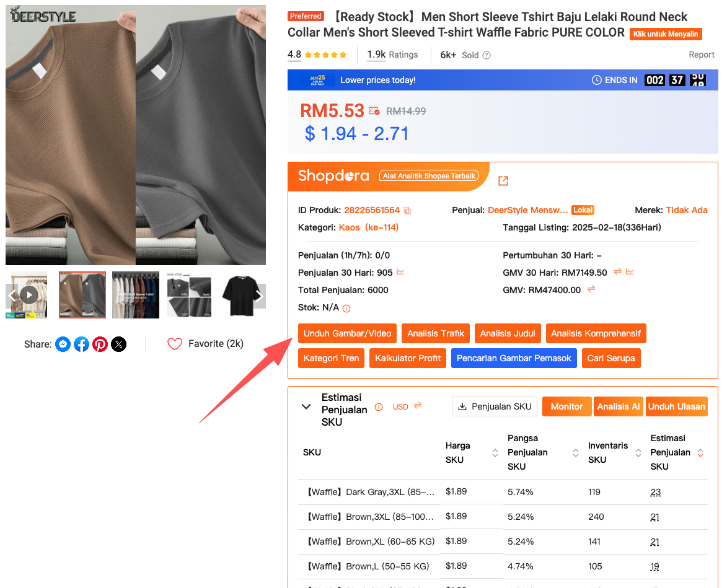
Task: Show the Penjualan 30 Hari trend chart
Action: coord(400,272)
